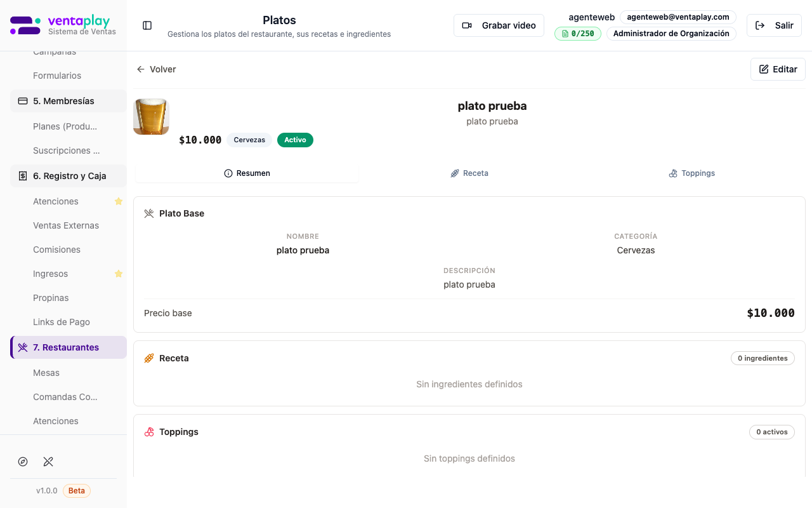The height and width of the screenshot is (508, 812).
Task: Expand the 5. Membresías section
Action: [x=69, y=101]
